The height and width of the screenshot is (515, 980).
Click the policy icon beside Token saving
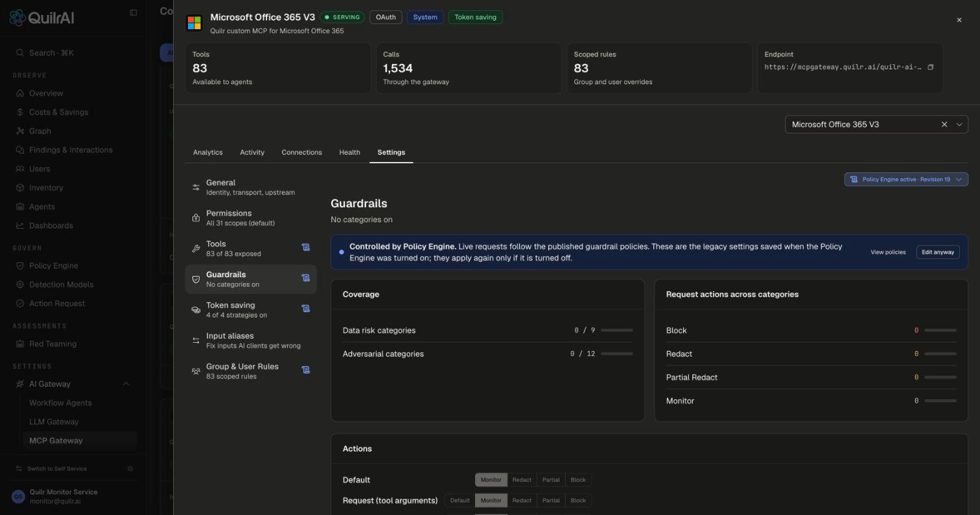tap(306, 308)
